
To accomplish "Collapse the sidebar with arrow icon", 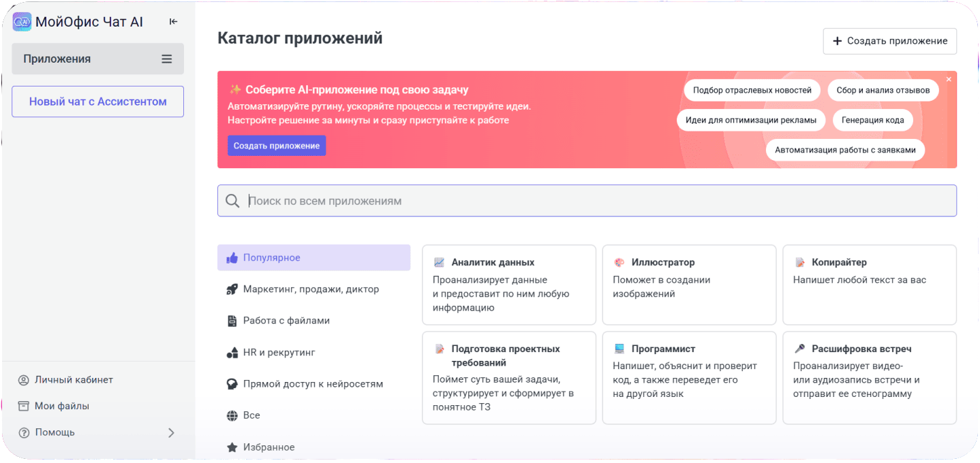I will tap(173, 22).
